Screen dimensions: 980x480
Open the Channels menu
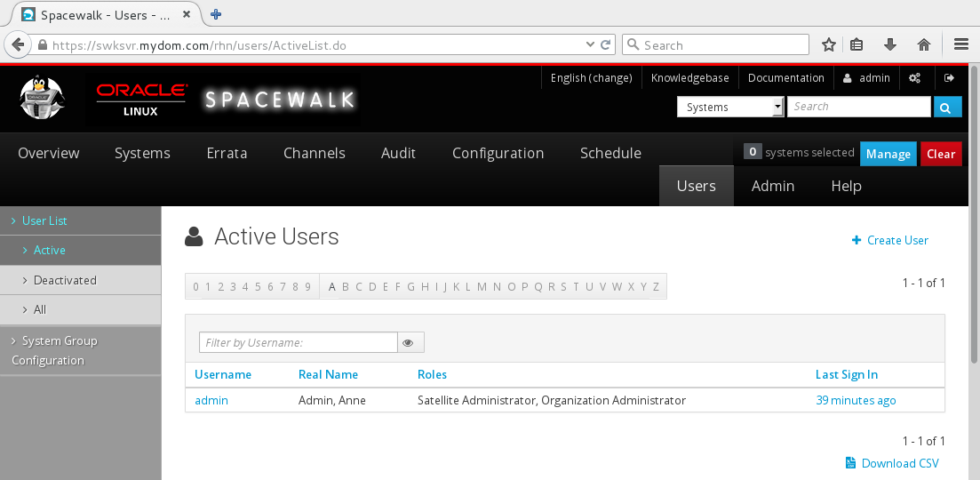tap(315, 153)
